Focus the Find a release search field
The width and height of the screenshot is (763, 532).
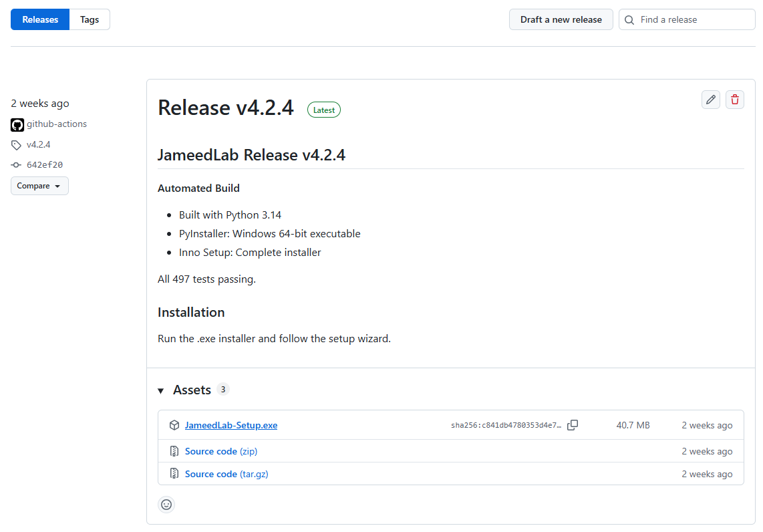(687, 19)
